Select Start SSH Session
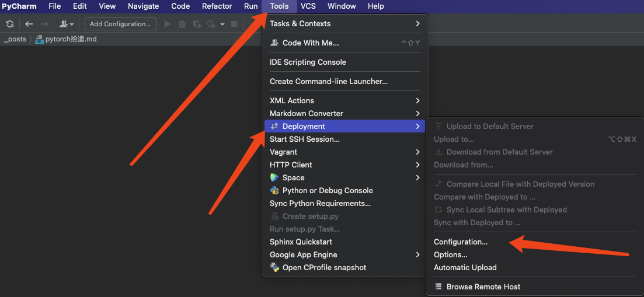The width and height of the screenshot is (644, 297). [345, 139]
